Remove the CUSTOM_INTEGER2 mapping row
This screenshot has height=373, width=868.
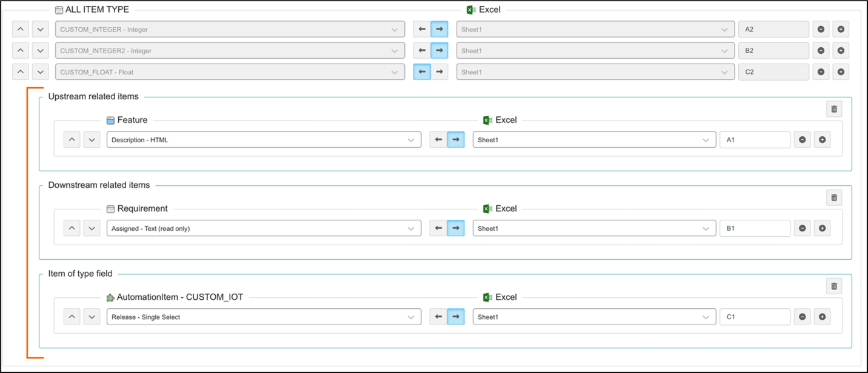821,51
